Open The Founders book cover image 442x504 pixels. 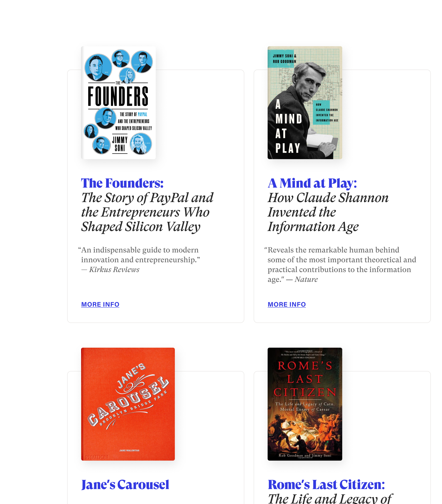point(118,103)
